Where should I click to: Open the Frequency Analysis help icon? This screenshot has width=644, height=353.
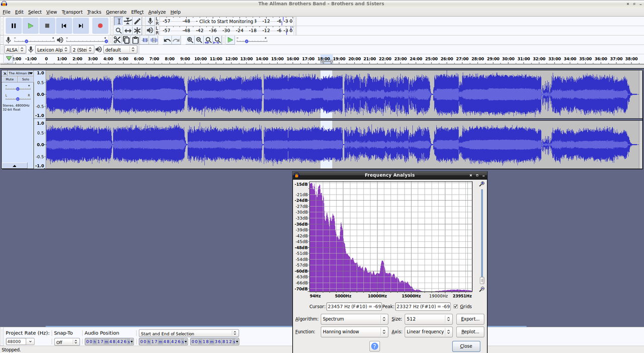click(375, 346)
